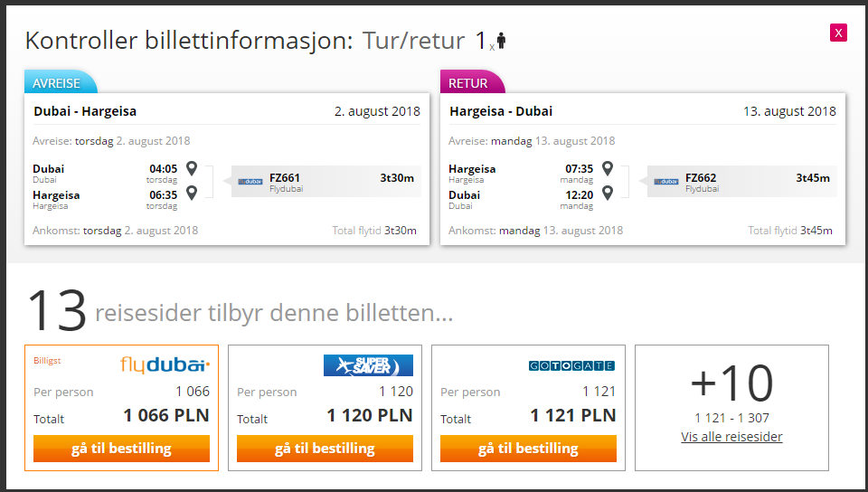Click the Hargeisa return departure pin icon
868x492 pixels.
click(x=608, y=168)
